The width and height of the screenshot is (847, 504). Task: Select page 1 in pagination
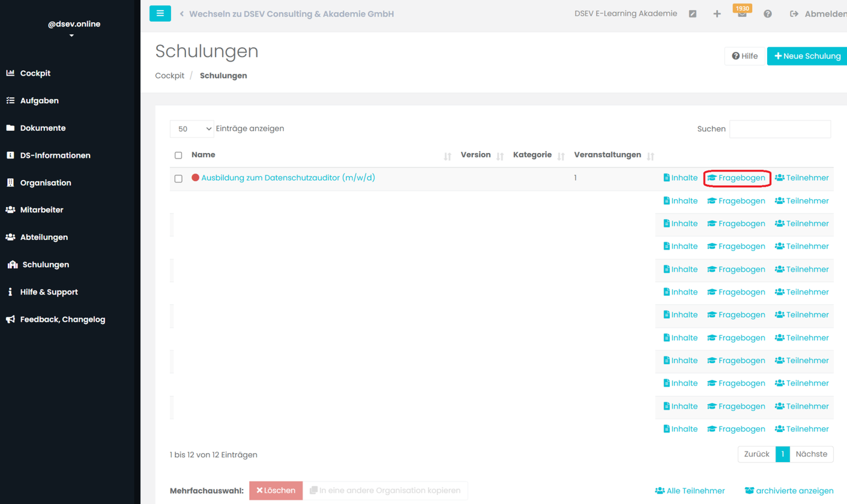tap(783, 454)
